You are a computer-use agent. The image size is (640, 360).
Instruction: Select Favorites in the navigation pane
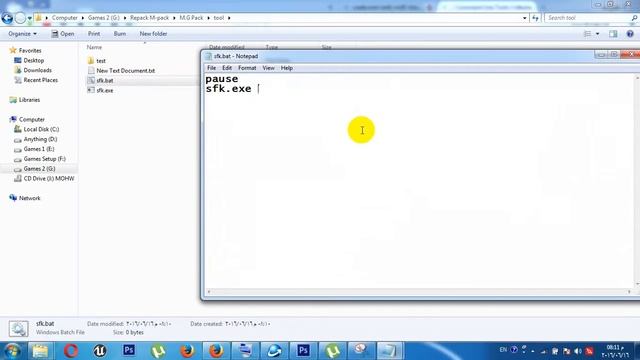(30, 51)
